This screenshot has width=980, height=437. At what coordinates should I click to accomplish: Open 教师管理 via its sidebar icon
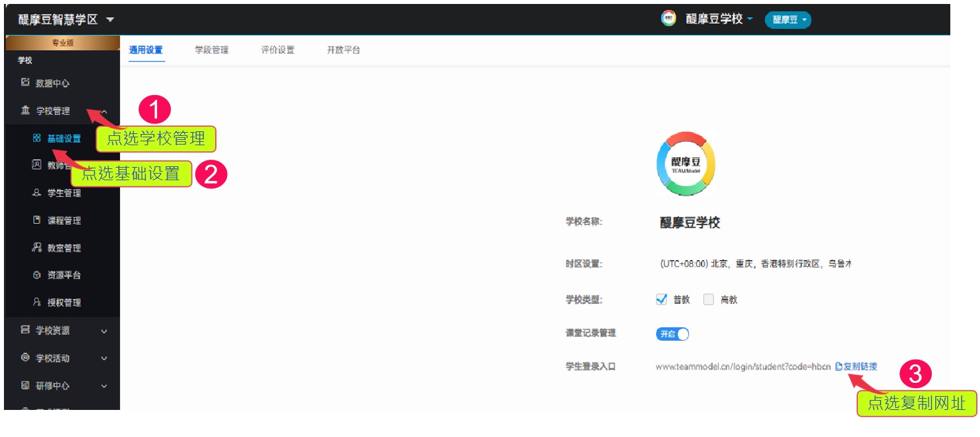36,165
